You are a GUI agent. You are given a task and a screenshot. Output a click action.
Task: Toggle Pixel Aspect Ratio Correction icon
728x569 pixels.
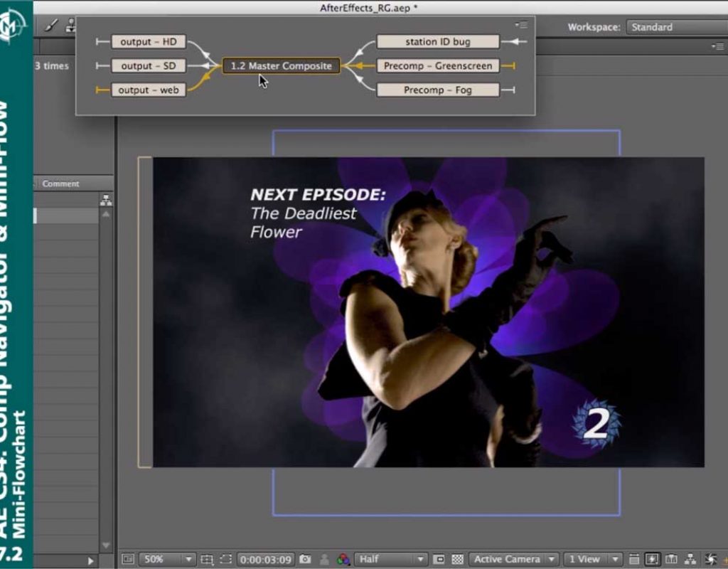tap(633, 559)
